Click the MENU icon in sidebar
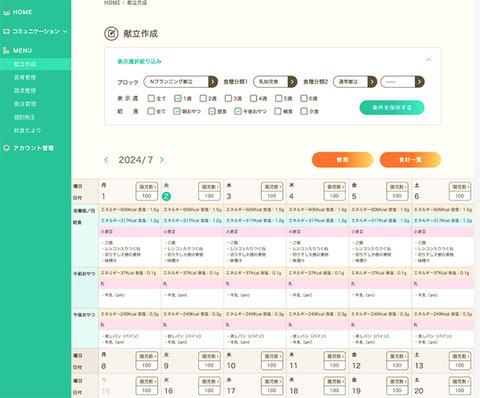480x398 pixels. click(6, 50)
